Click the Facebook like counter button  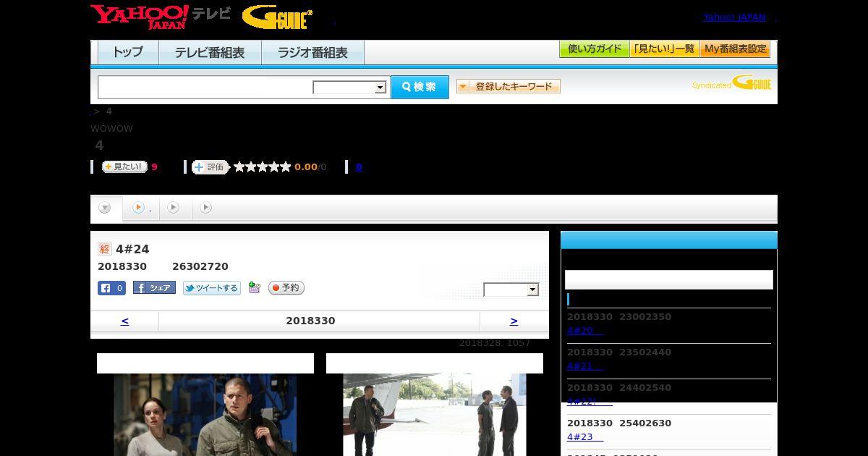pos(112,288)
